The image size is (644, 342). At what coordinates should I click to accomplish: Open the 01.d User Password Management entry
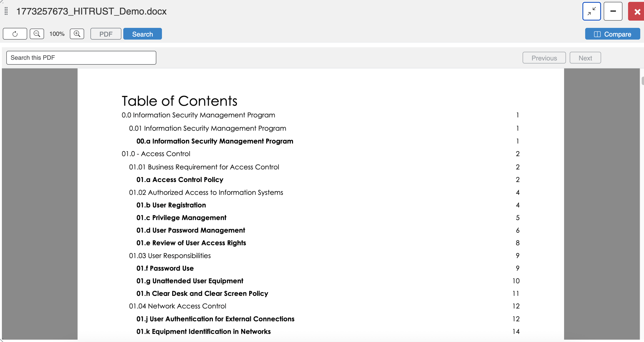pos(191,230)
